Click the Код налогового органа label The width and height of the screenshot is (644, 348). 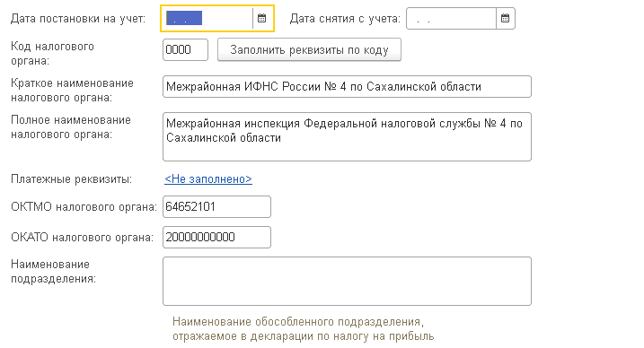pos(52,53)
